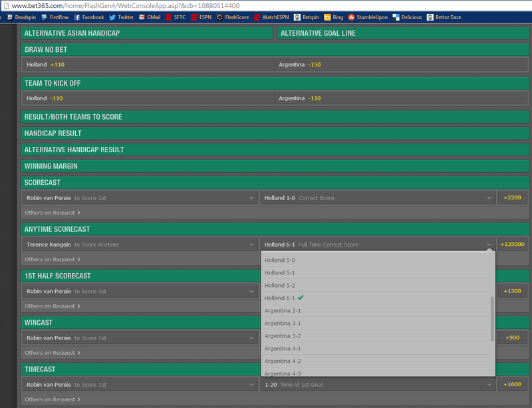Image resolution: width=532 pixels, height=408 pixels.
Task: Select Argentina 4-1 from dropdown list
Action: pyautogui.click(x=376, y=348)
